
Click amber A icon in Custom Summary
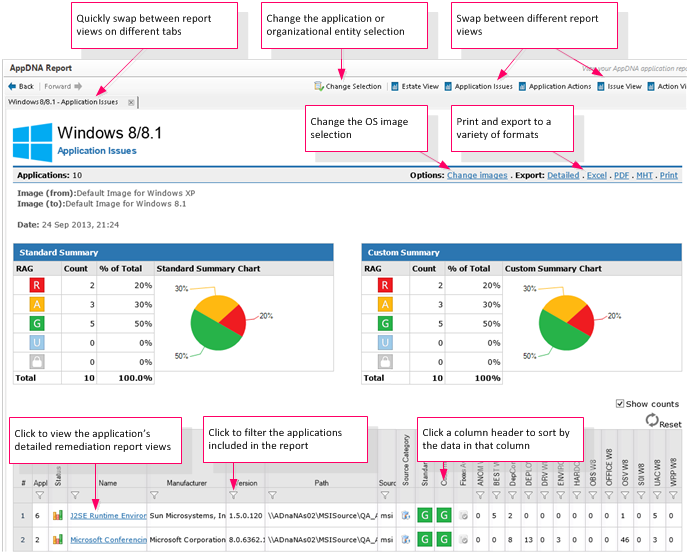(385, 304)
